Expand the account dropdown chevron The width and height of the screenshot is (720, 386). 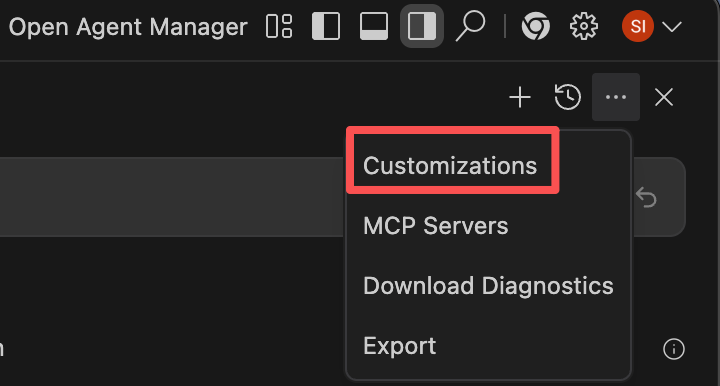672,27
